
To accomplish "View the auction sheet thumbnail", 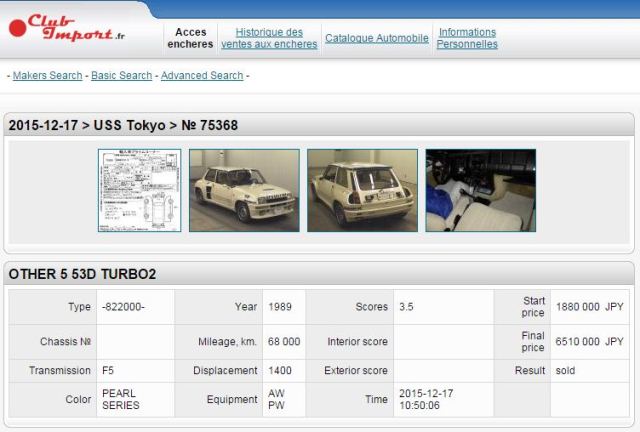I will coord(139,190).
